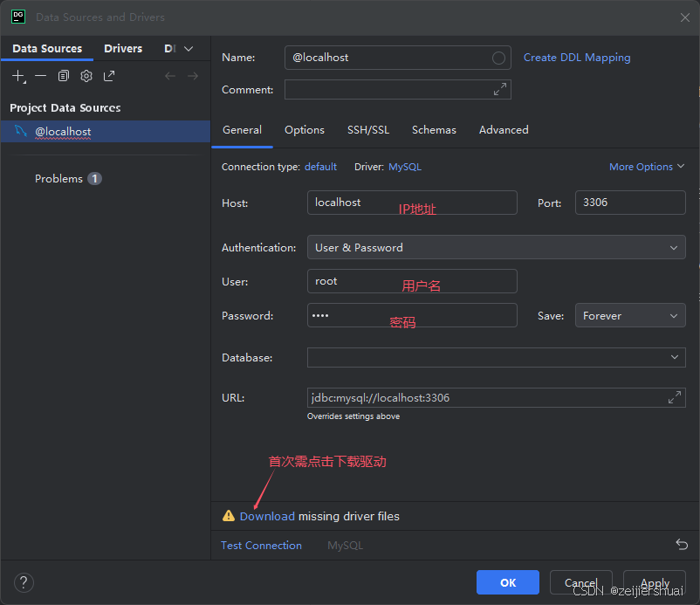
Task: Expand More Options menu
Action: tap(647, 167)
